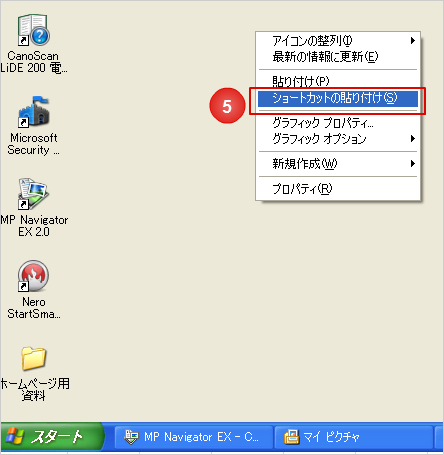Viewport: 444px width, 455px height.
Task: Click 最新の情報に更新(E) menu entry
Action: pyautogui.click(x=338, y=57)
